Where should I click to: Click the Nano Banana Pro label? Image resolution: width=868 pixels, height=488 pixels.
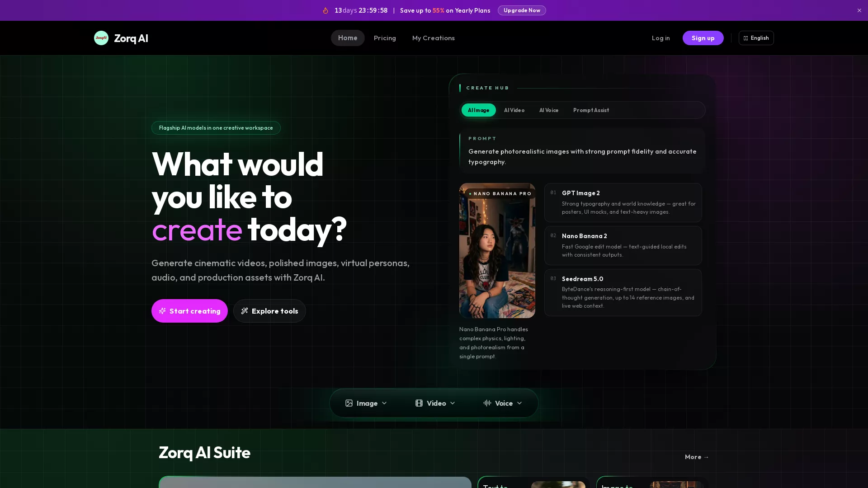coord(500,193)
